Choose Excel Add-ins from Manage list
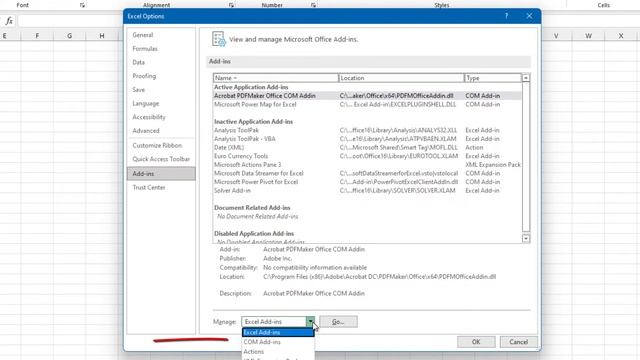This screenshot has width=640, height=360. pos(278,332)
